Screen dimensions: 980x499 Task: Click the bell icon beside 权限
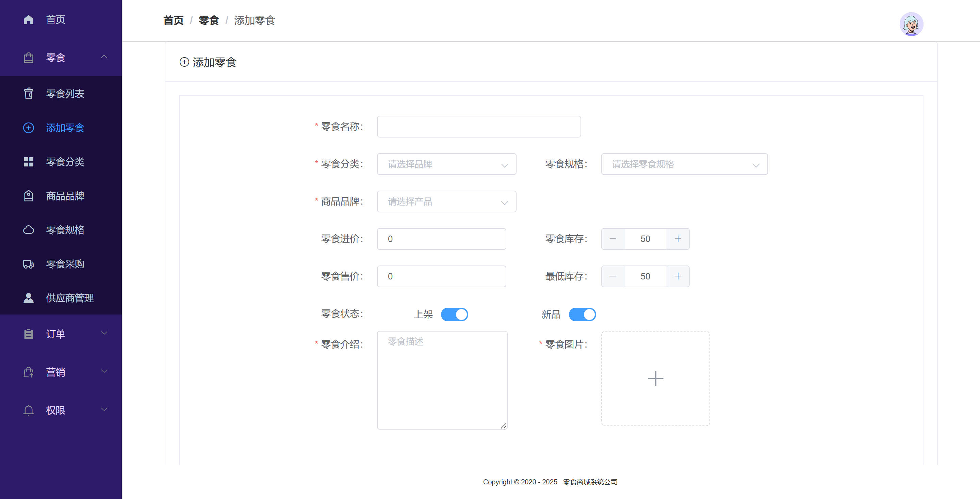(x=29, y=410)
